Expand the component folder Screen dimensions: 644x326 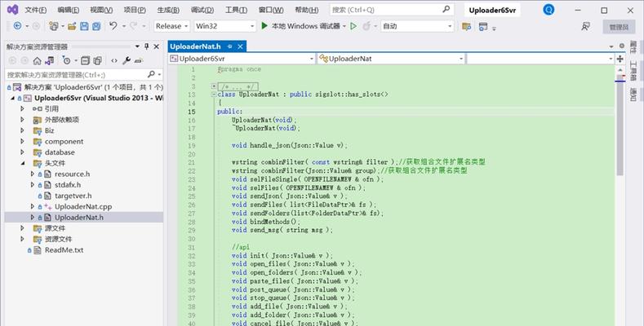pos(23,141)
